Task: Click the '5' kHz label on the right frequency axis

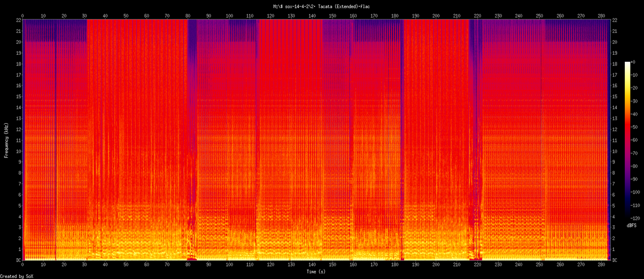Action: (x=614, y=206)
